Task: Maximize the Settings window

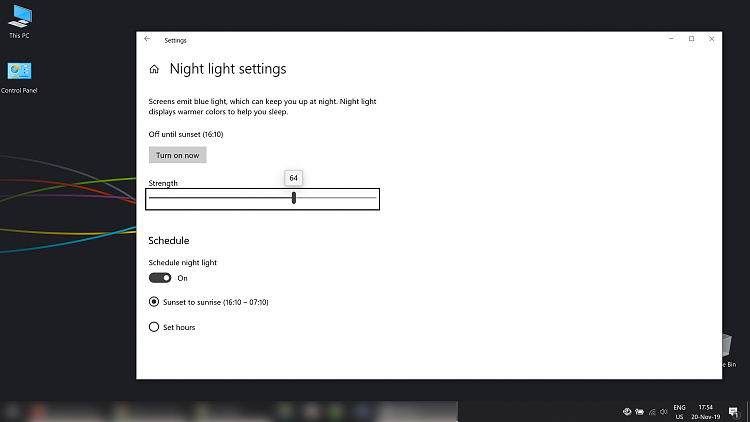Action: (x=691, y=39)
